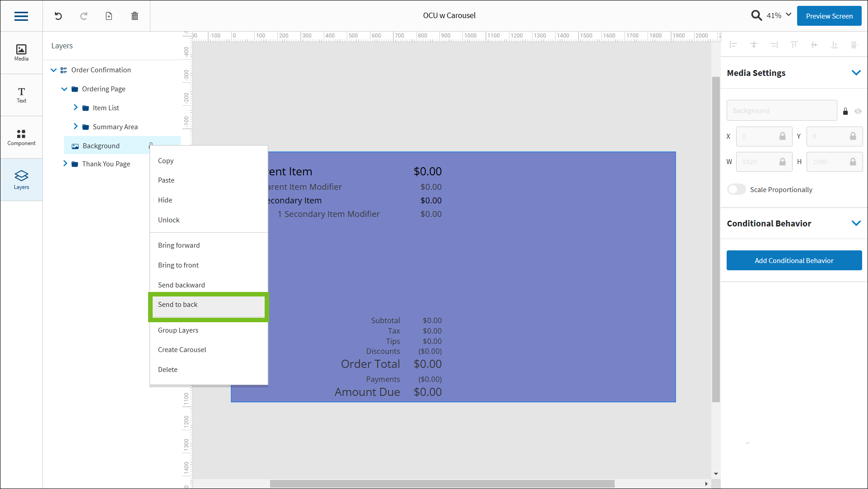Click the redo arrow icon
The height and width of the screenshot is (489, 868).
pos(84,16)
